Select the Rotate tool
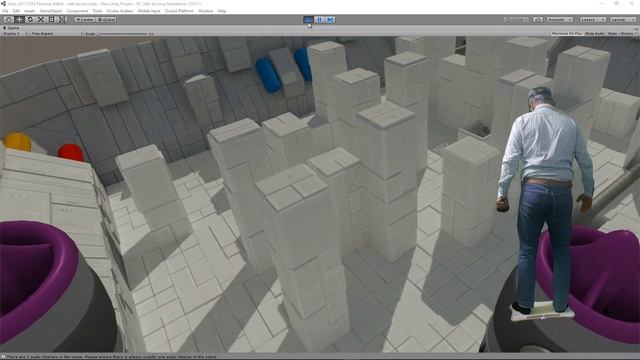This screenshot has width=640, height=360. click(30, 20)
